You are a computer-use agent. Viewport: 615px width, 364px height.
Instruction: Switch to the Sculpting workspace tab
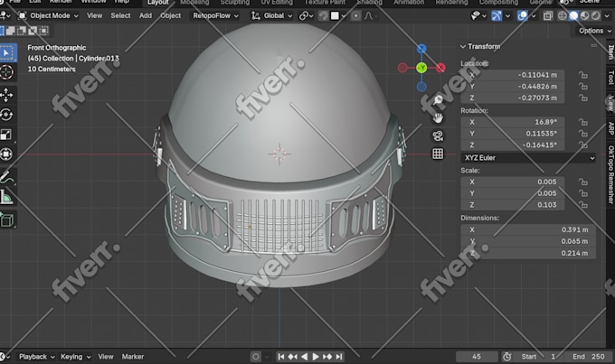[234, 3]
